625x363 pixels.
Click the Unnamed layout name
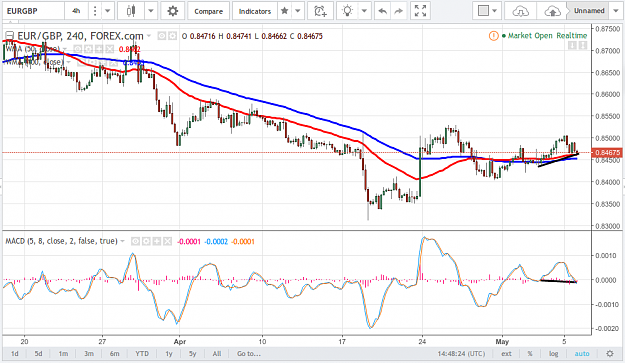[x=589, y=11]
